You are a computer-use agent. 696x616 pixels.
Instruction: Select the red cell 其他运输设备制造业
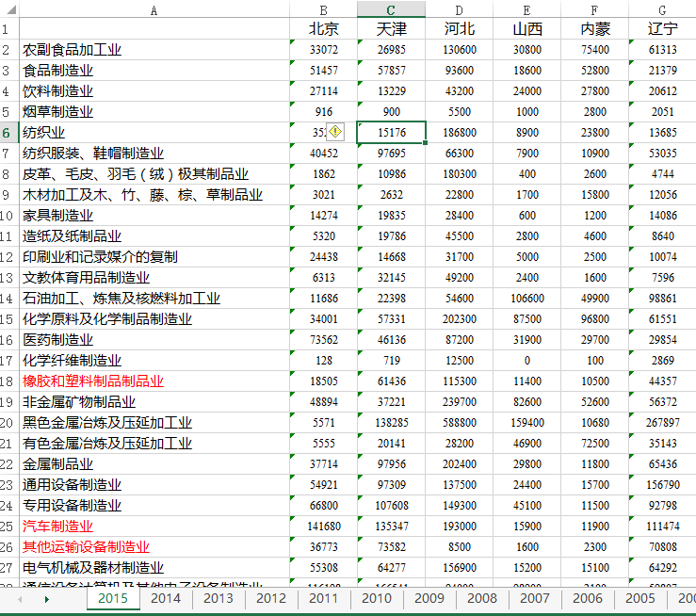click(154, 546)
